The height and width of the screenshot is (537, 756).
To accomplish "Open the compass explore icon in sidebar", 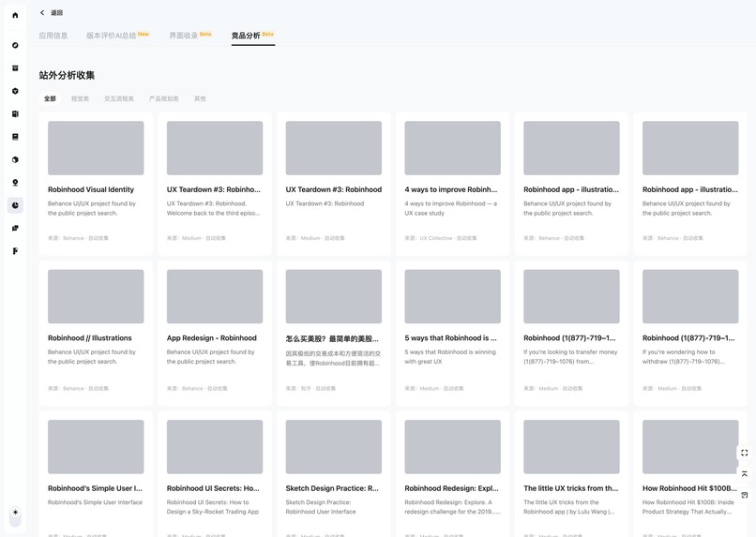I will (15, 45).
